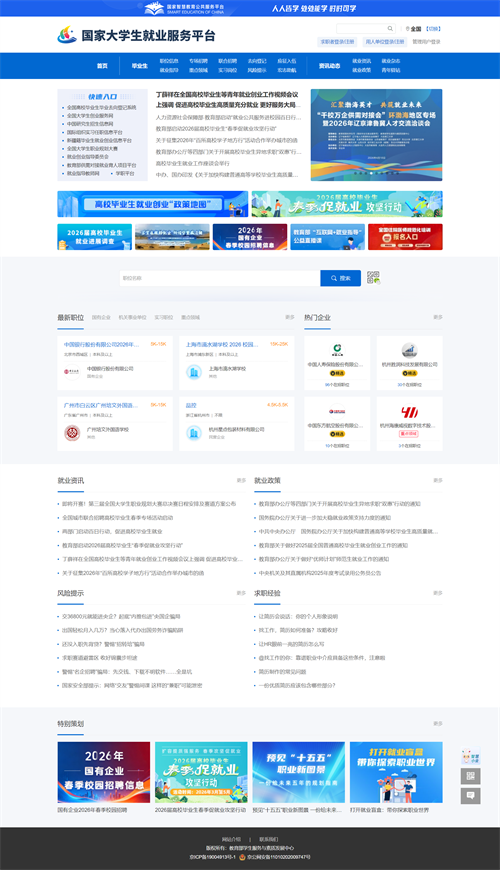
Task: Click the 中国银行股份有限公司 employer logo
Action: pyautogui.click(x=72, y=371)
